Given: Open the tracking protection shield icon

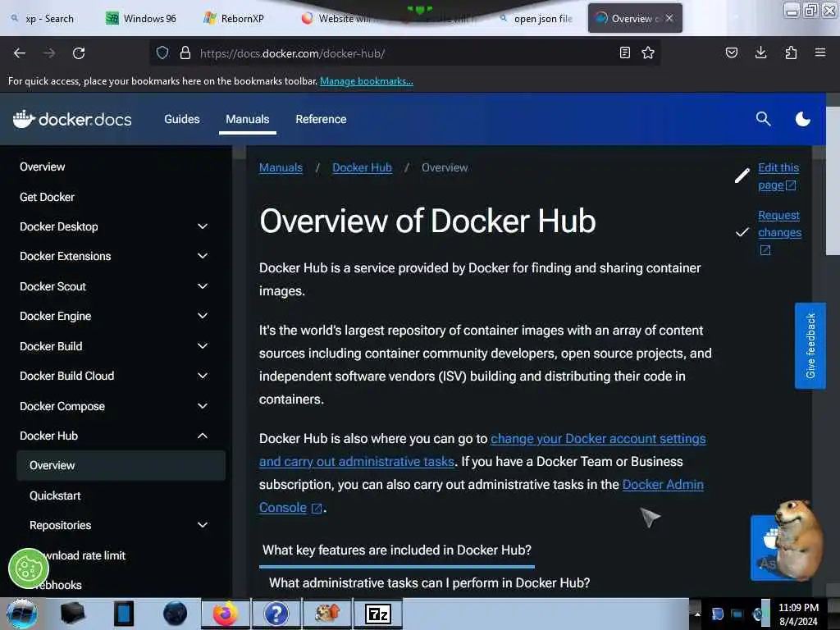Looking at the screenshot, I should click(162, 52).
